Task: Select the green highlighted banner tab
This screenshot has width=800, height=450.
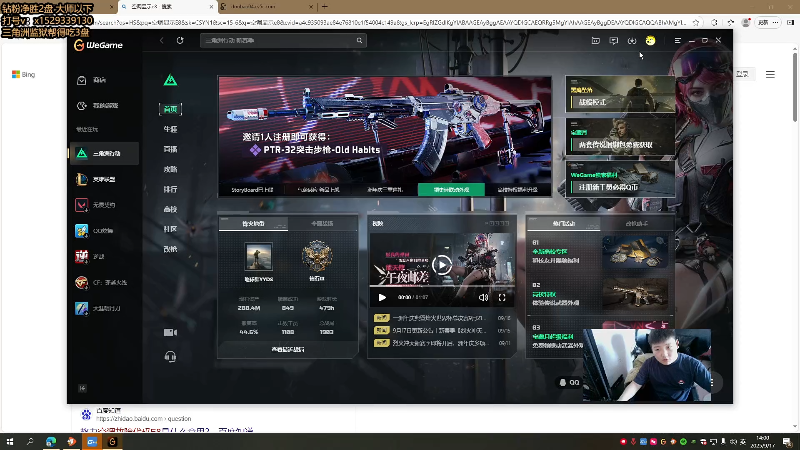Action: 452,189
